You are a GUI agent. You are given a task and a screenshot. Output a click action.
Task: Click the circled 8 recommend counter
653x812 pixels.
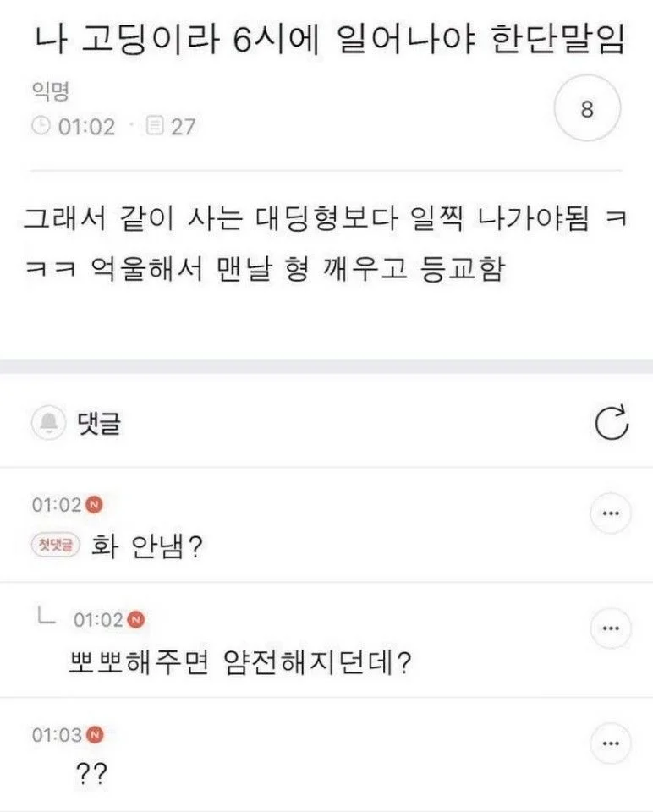pos(587,109)
